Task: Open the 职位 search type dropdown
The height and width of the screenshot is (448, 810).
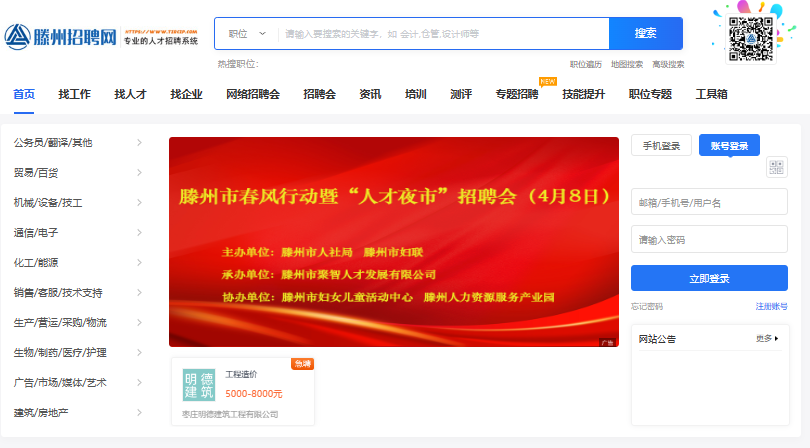Action: [247, 33]
